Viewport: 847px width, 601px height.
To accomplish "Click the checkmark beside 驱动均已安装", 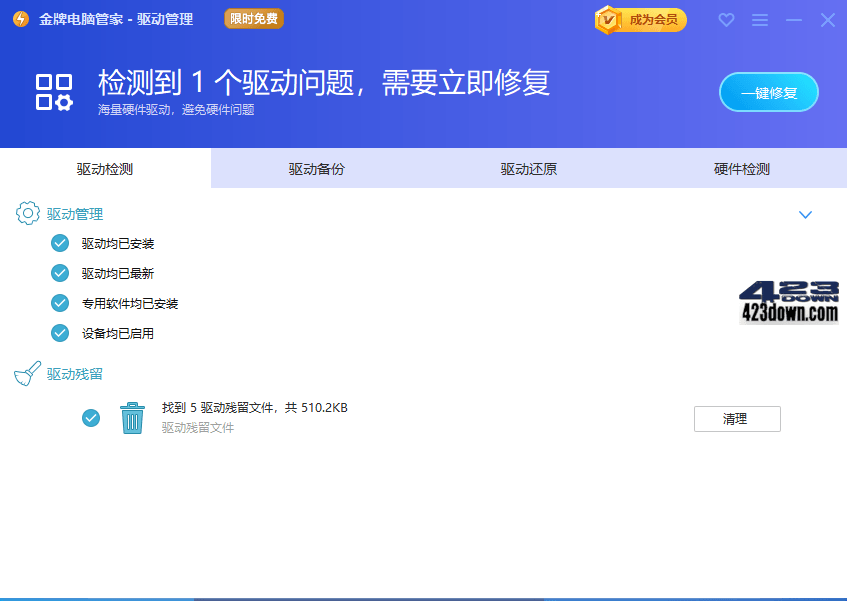I will (59, 242).
